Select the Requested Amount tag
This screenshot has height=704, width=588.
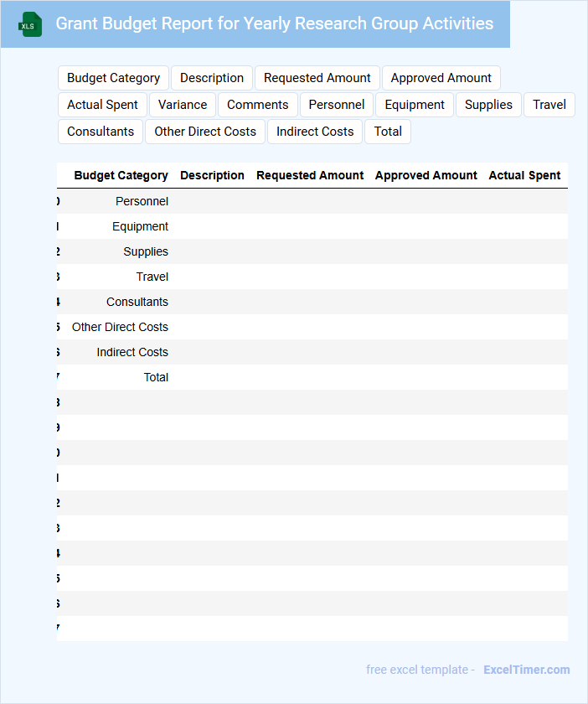tap(317, 78)
